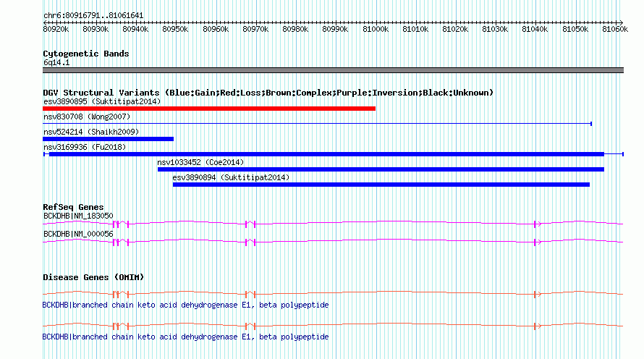Click the nsv1033452 (Coe2014) label

coord(200,162)
